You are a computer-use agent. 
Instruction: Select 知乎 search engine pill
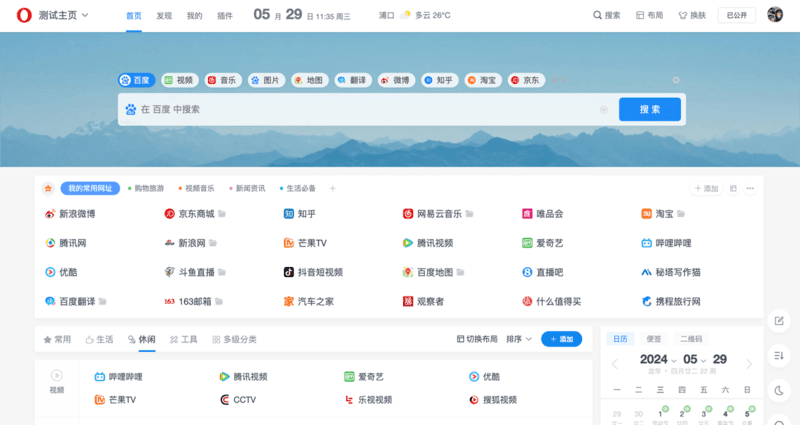440,80
